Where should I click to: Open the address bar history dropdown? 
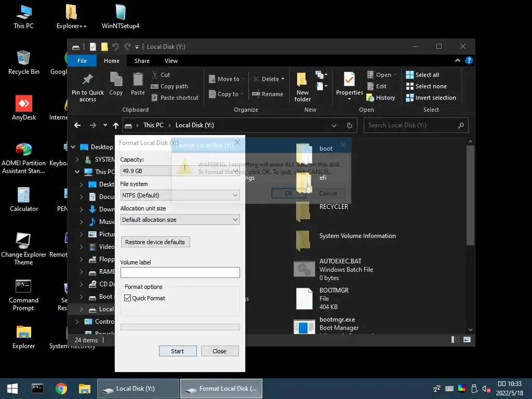[334, 126]
